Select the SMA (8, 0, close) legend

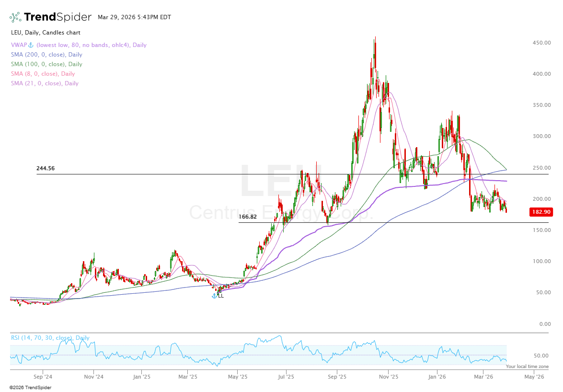(43, 74)
